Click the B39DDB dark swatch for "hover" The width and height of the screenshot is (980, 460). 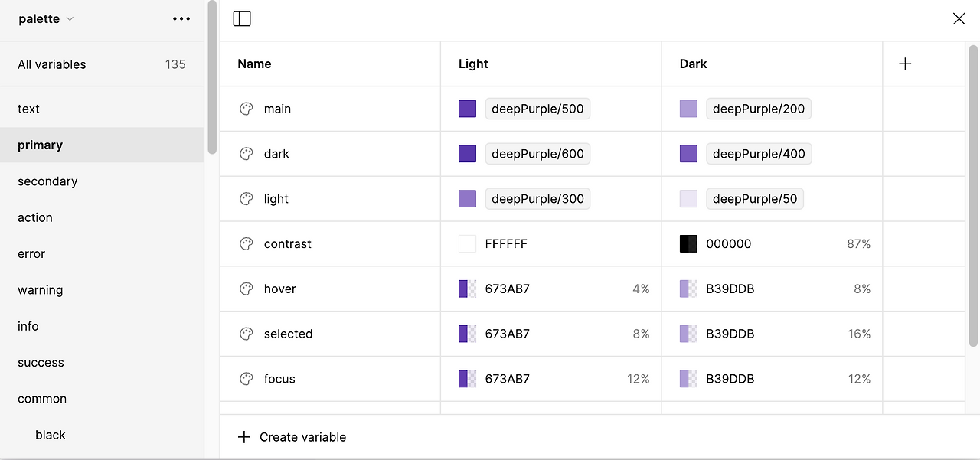(x=688, y=289)
